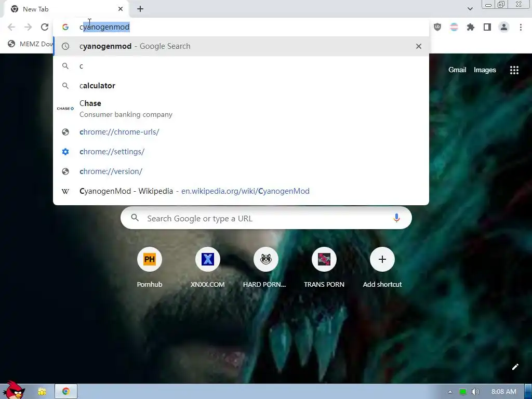The image size is (532, 399).
Task: Click the browser back arrow
Action: coord(11,27)
